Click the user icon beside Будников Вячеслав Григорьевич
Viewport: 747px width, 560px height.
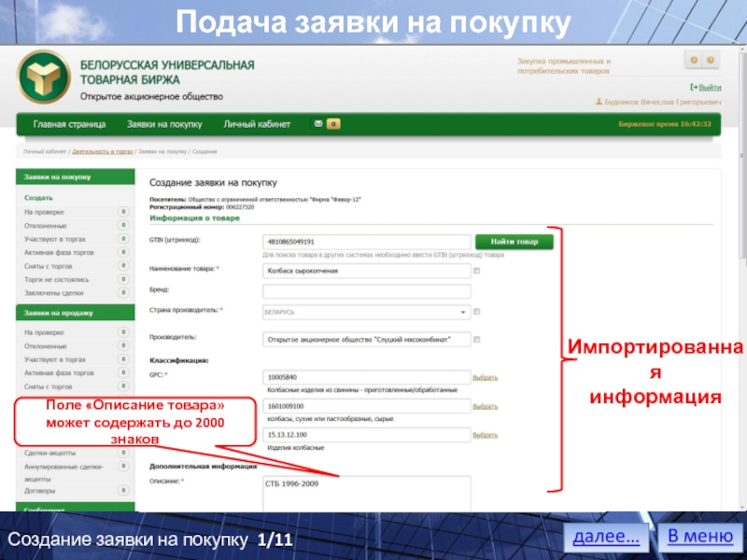(599, 102)
